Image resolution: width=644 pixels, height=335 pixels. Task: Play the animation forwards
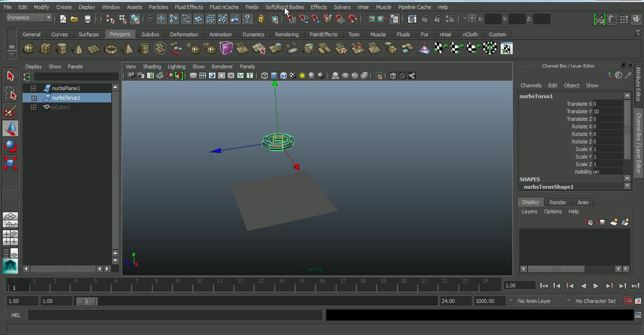pyautogui.click(x=596, y=286)
